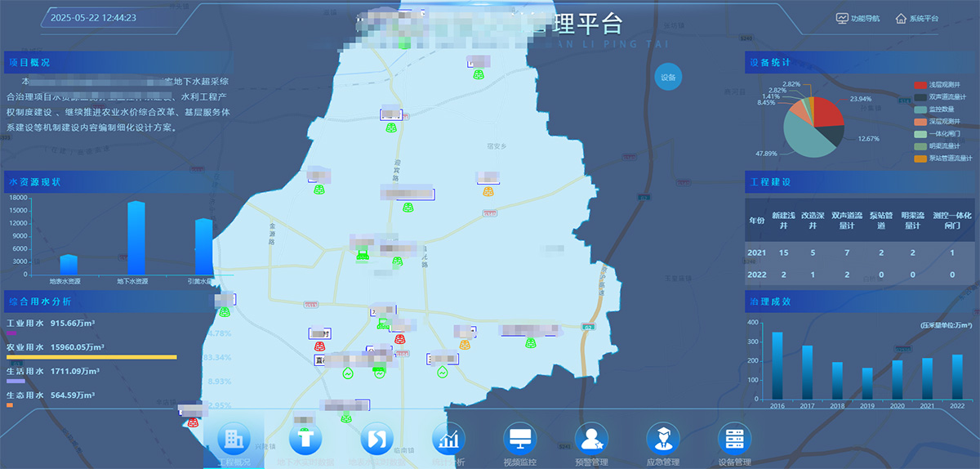
Task: Open the 视频监控 monitor icon
Action: 520,439
